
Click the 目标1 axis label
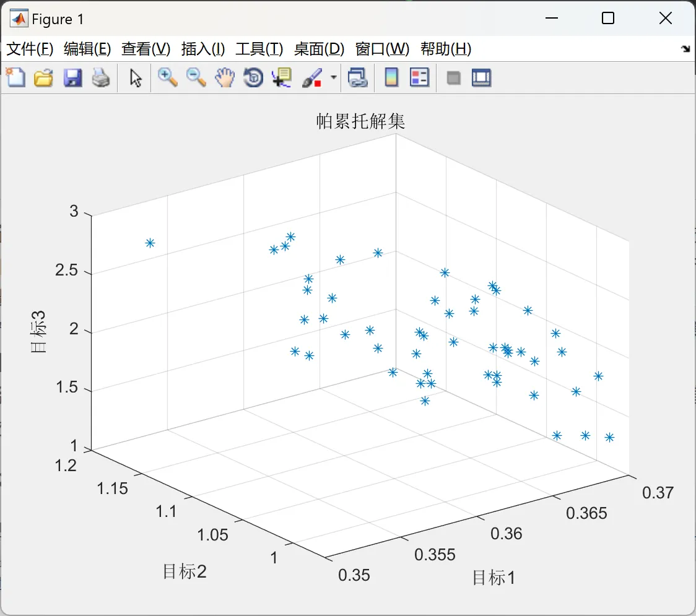[494, 578]
